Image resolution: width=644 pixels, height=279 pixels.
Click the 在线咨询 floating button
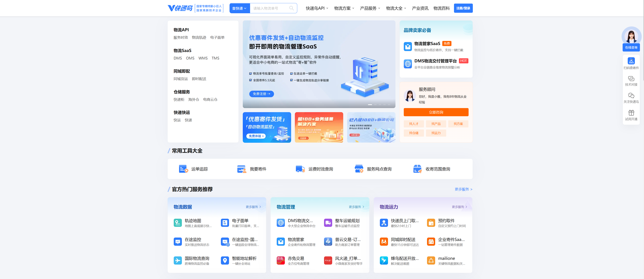(x=631, y=47)
